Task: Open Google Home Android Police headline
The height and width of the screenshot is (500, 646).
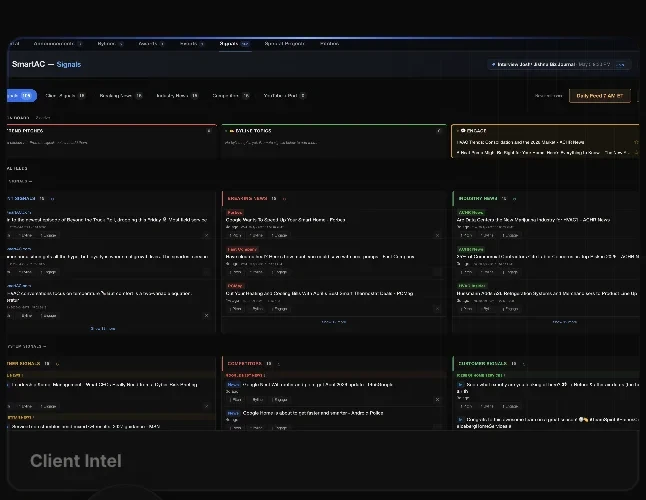Action: pyautogui.click(x=313, y=413)
